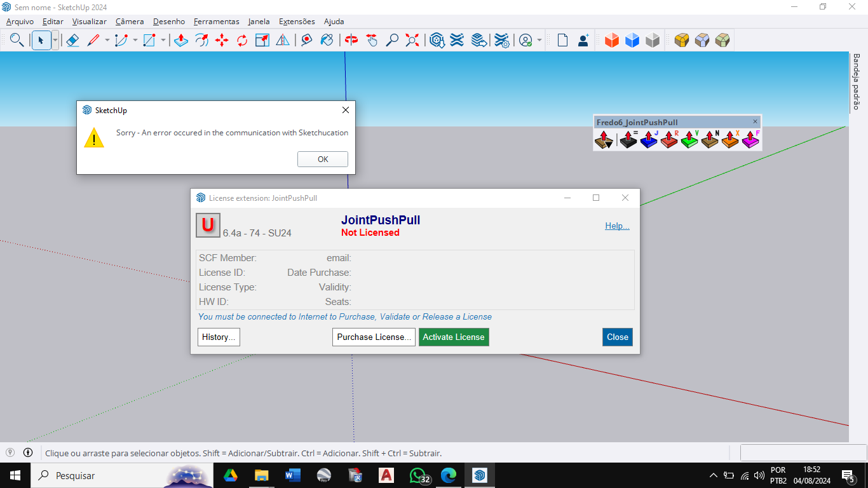
Task: Click the black JointPushPull icon marked with equals
Action: click(x=628, y=139)
